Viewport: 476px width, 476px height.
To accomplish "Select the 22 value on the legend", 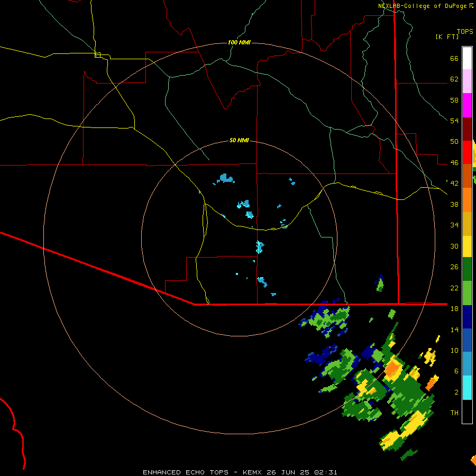I will pos(454,288).
